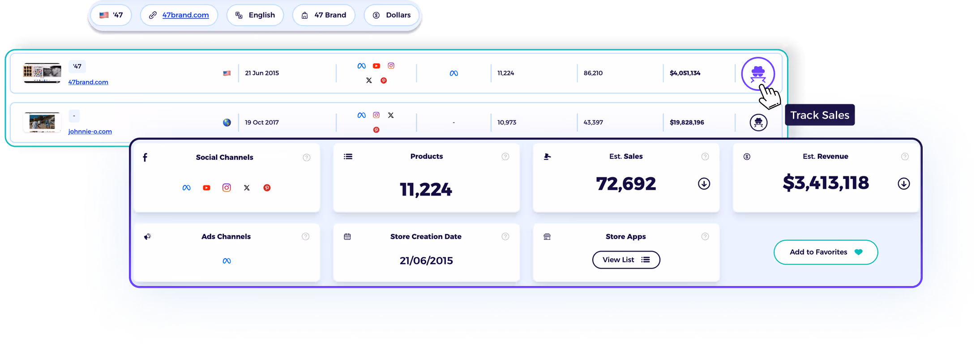Screen dimensions: 980x346
Task: Click Meta icon in Social Channels card
Action: pyautogui.click(x=186, y=188)
